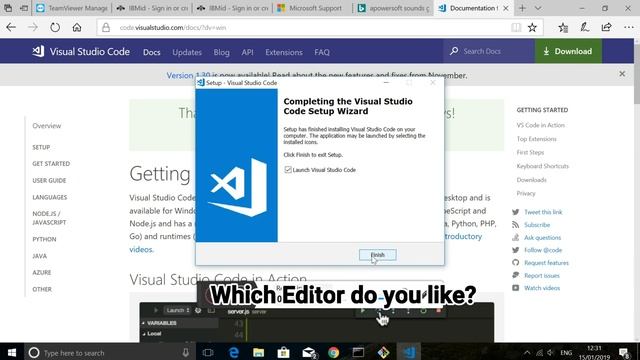Click the browser forward arrow
Viewport: 640px width, 360px height.
[x=33, y=27]
